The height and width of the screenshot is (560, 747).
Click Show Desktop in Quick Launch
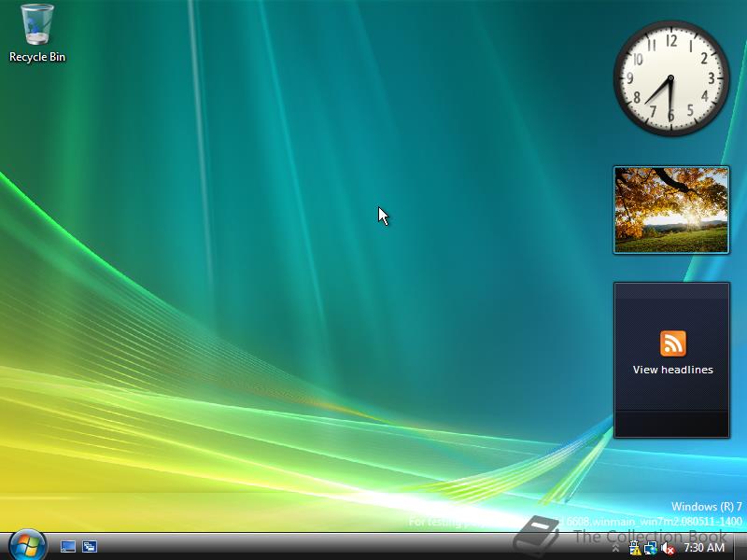68,547
